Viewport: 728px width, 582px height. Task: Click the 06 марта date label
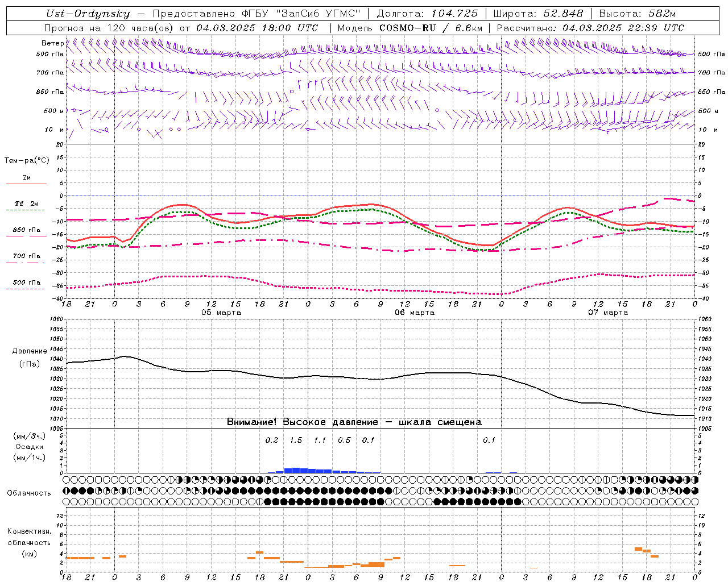415,313
